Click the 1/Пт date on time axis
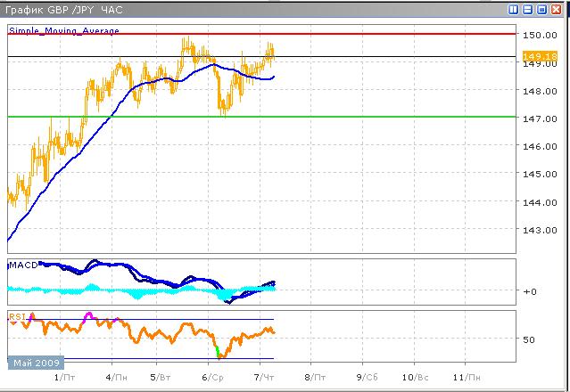Image resolution: width=570 pixels, height=392 pixels. coord(63,378)
